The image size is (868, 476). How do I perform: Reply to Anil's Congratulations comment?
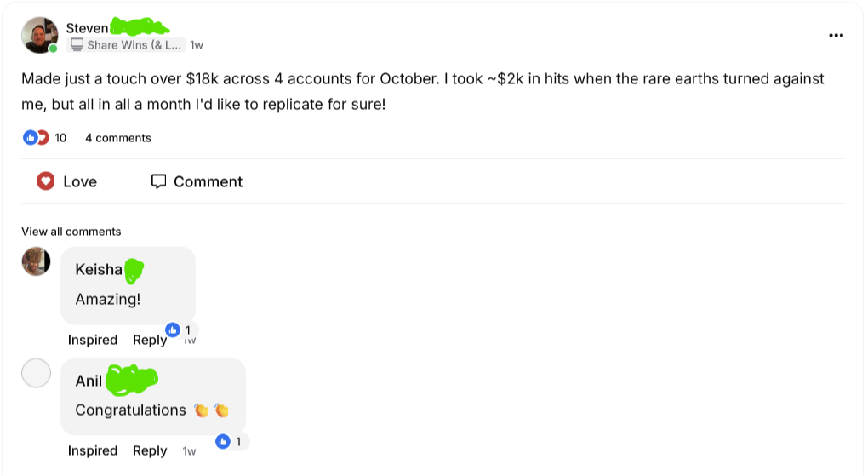[x=150, y=450]
